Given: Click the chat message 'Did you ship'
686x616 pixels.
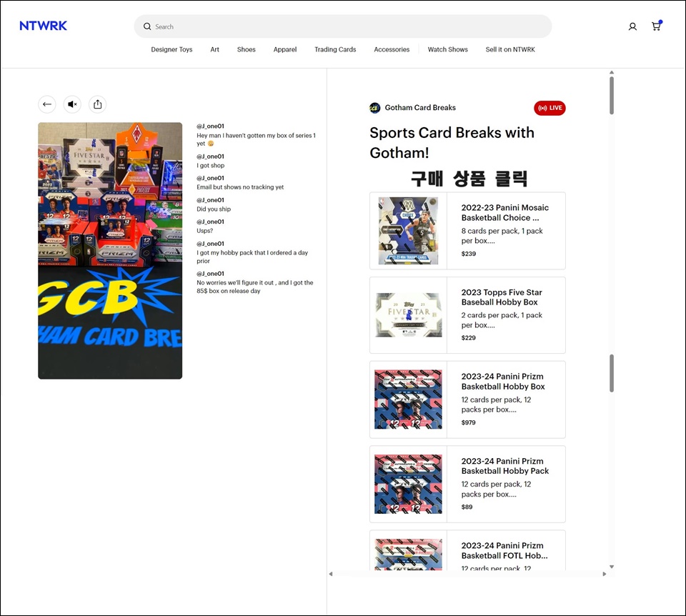Looking at the screenshot, I should pyautogui.click(x=214, y=209).
